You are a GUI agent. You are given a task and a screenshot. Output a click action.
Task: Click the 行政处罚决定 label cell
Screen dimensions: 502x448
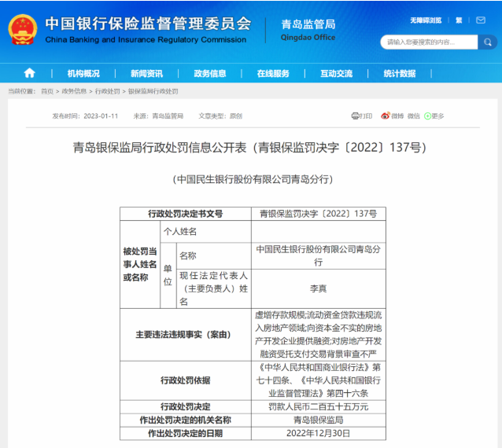point(186,407)
